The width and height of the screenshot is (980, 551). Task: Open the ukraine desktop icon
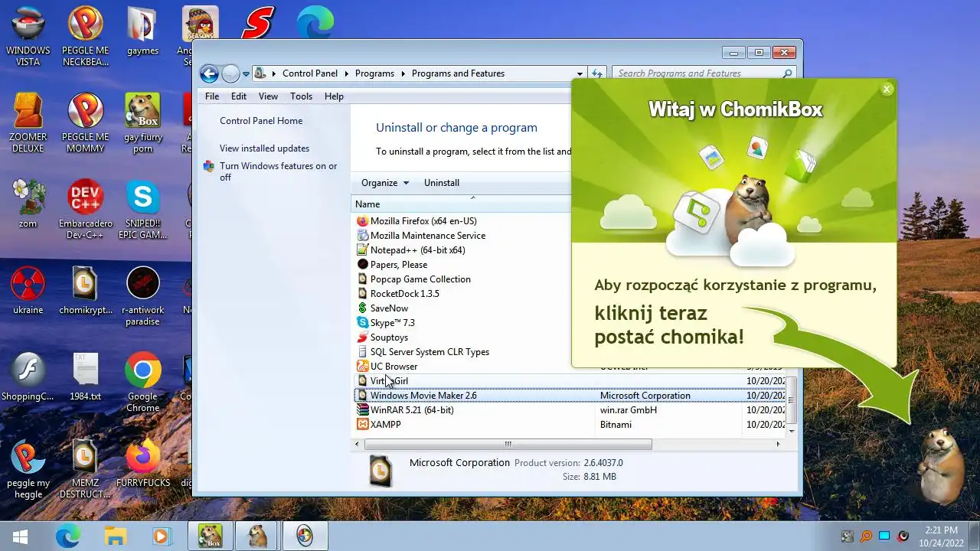tap(28, 291)
